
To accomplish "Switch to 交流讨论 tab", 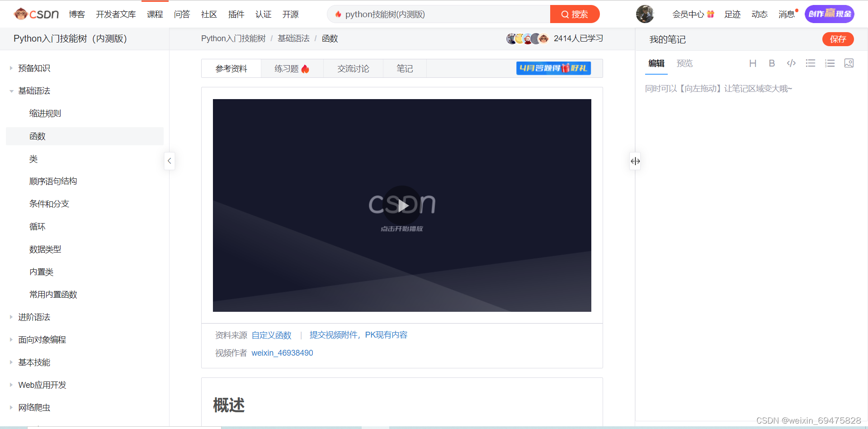I will 353,68.
